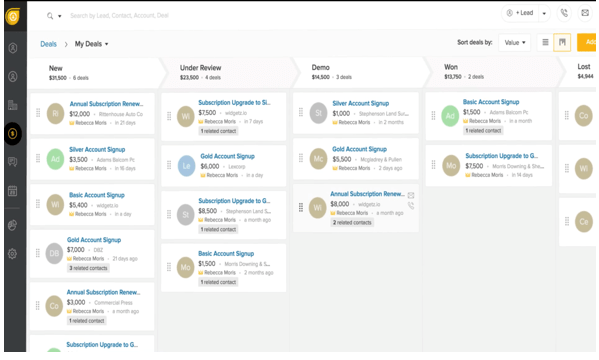Grab drag handle of Basic Account Signup $1,500 Won card
The width and height of the screenshot is (599, 360).
433,115
